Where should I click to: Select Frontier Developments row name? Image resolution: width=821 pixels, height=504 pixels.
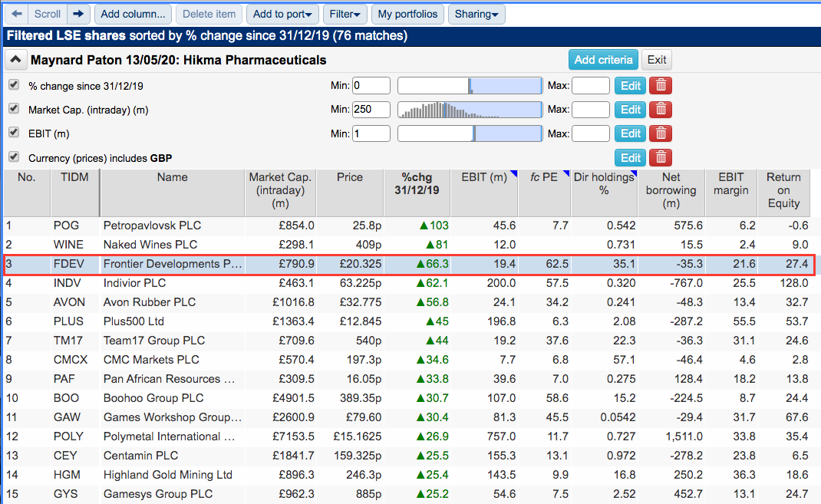[173, 264]
